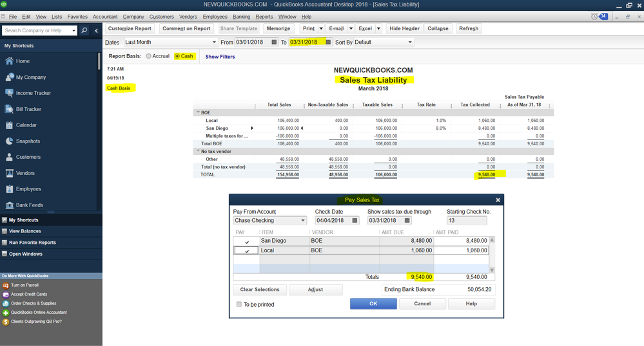Open the Excel dropdown arrow
The width and height of the screenshot is (644, 346).
(378, 28)
